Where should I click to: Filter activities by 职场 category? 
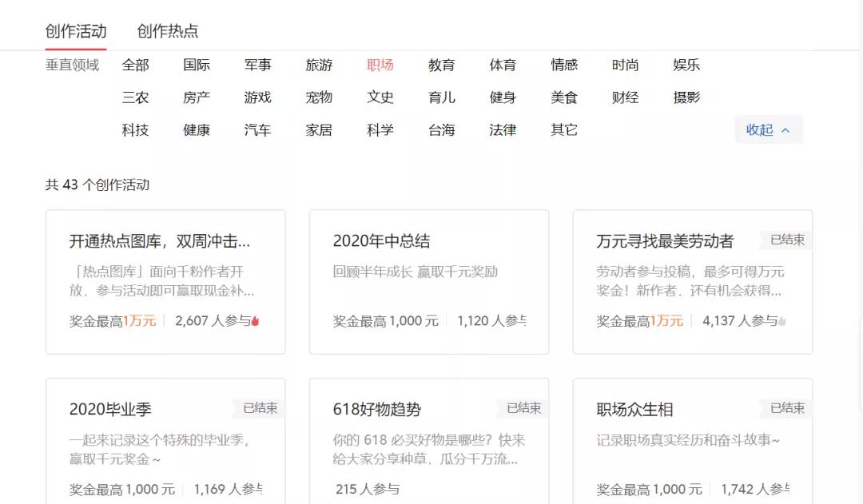(x=380, y=65)
